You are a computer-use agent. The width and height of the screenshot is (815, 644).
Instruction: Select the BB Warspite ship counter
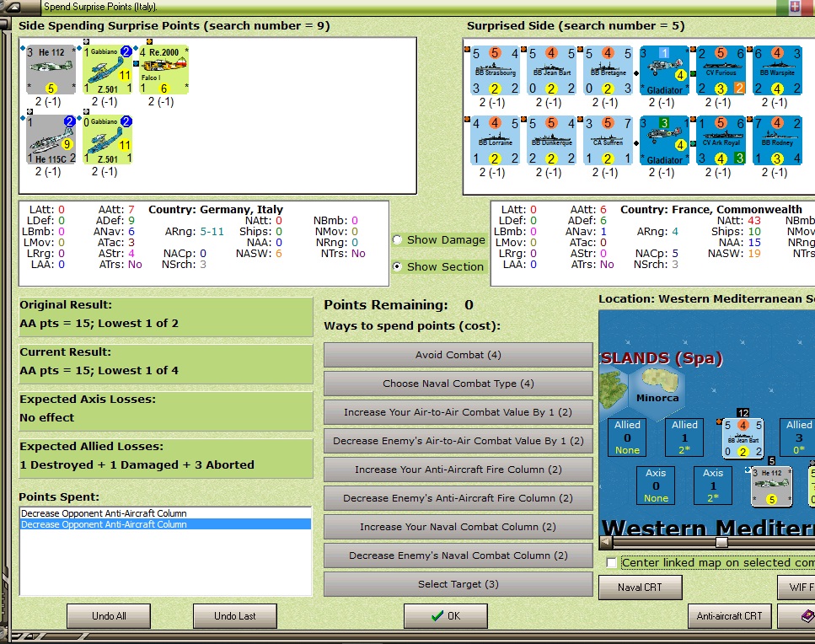point(778,70)
